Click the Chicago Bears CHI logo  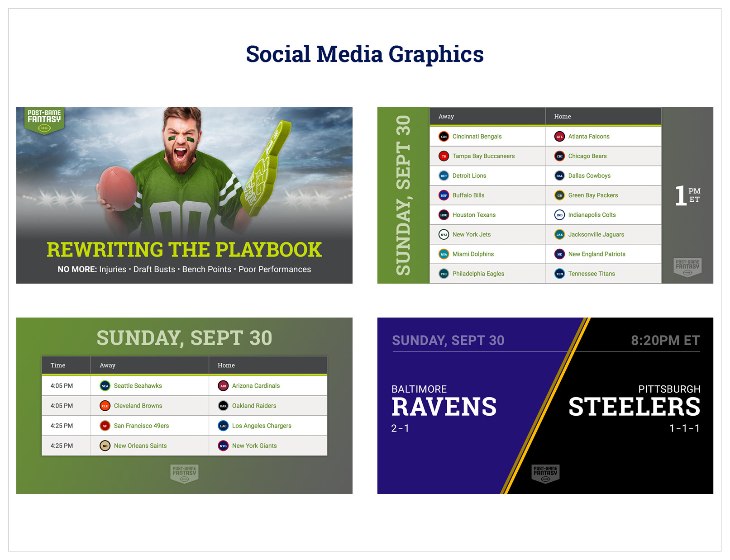click(x=559, y=156)
